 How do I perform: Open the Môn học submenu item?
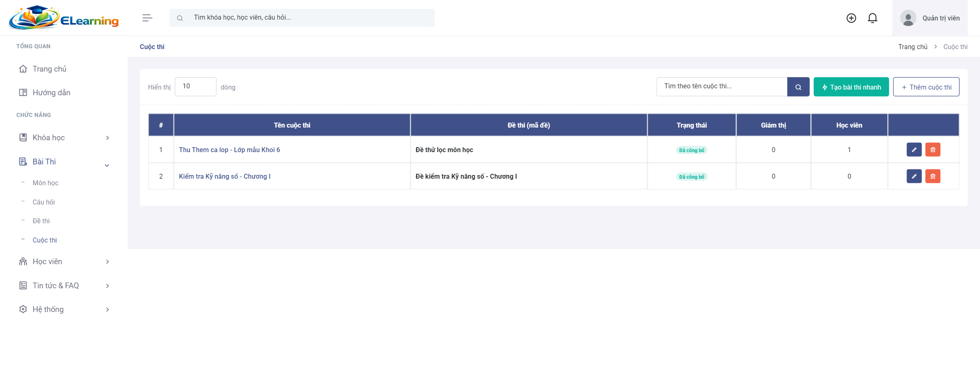tap(45, 183)
